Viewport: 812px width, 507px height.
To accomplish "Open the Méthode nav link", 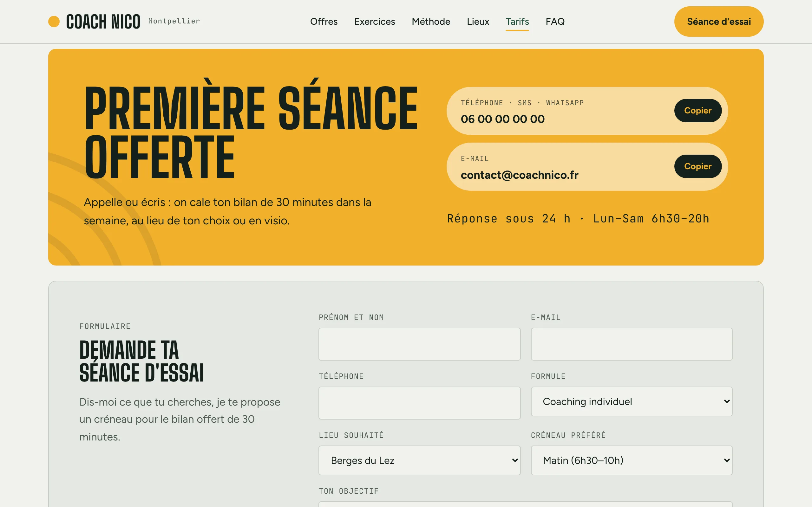I will [431, 22].
